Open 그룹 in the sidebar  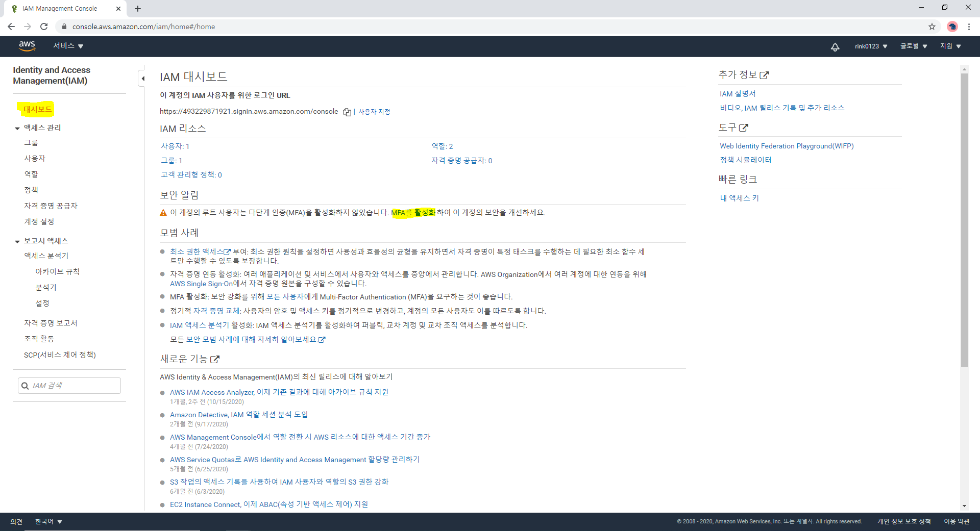[31, 143]
